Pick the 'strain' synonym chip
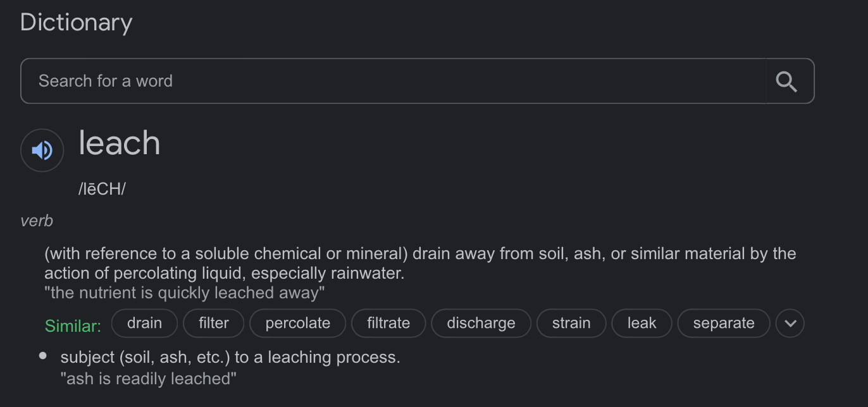 pos(571,324)
